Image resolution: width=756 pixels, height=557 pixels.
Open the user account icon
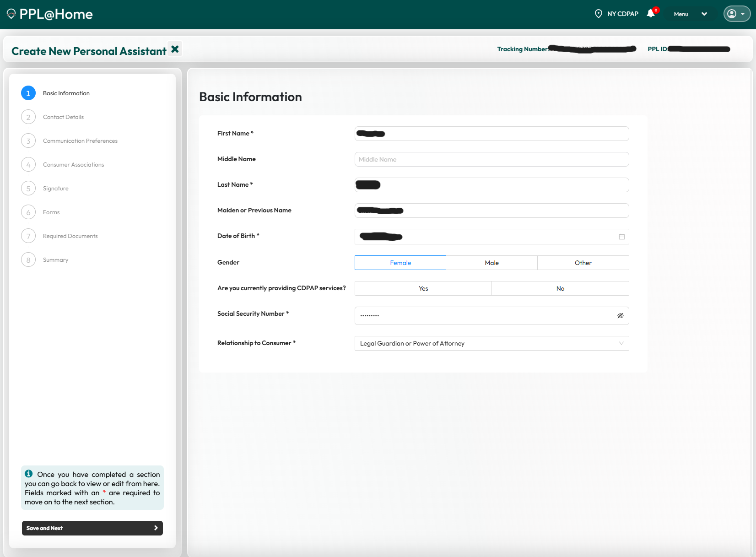[733, 14]
